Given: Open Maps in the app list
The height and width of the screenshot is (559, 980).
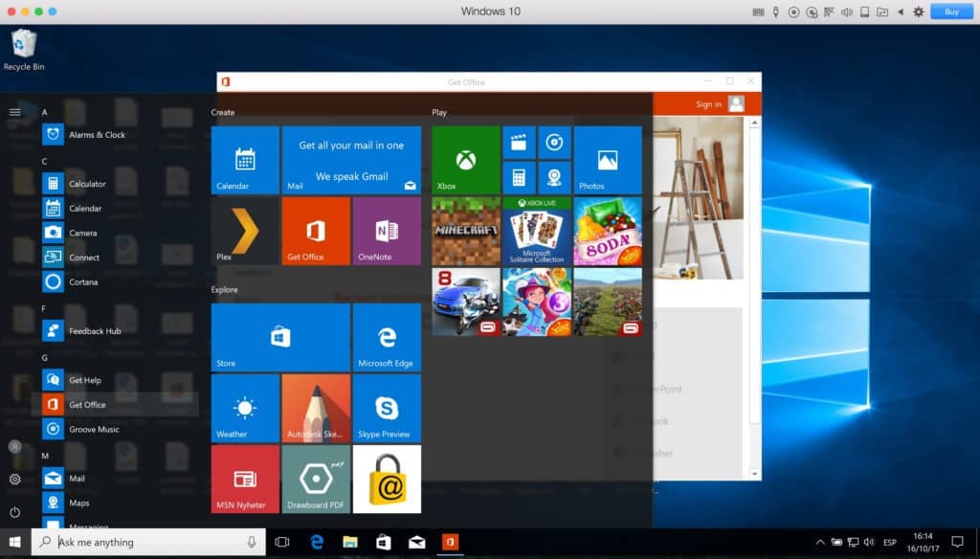Looking at the screenshot, I should click(115, 503).
